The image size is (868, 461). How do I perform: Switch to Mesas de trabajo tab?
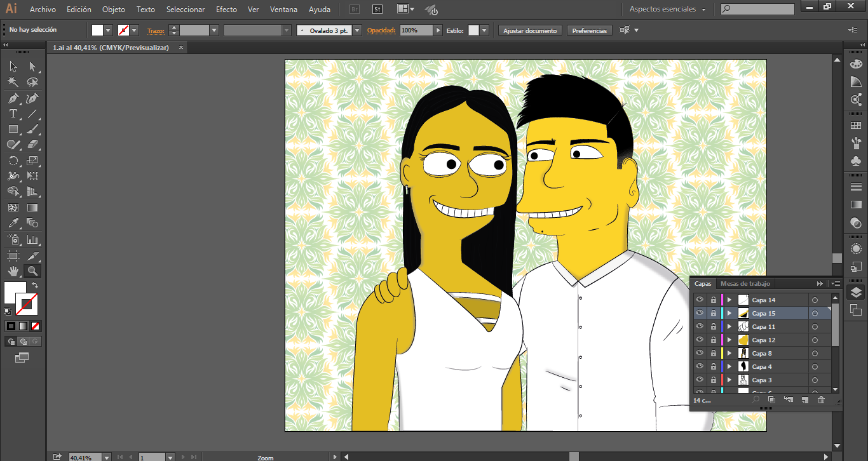[x=745, y=284]
